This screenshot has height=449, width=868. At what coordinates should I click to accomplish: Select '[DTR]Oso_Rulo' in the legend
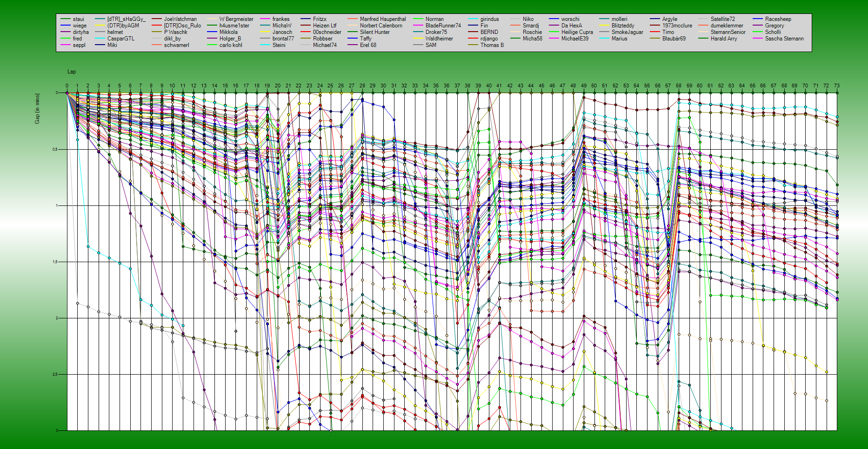click(x=176, y=26)
